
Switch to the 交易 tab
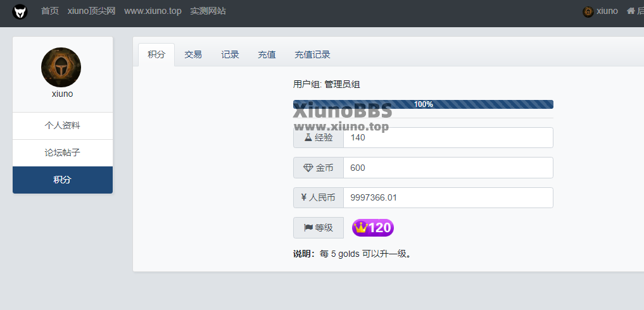(193, 55)
